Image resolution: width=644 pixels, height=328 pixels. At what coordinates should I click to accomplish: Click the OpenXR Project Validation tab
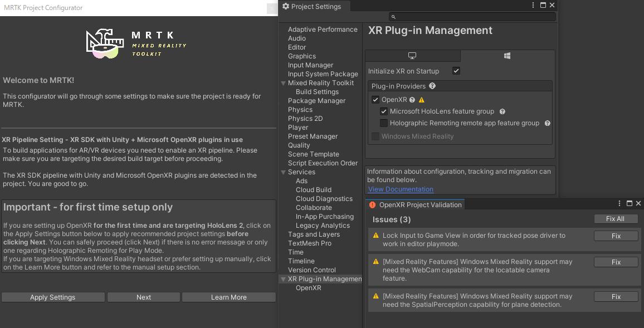point(415,204)
